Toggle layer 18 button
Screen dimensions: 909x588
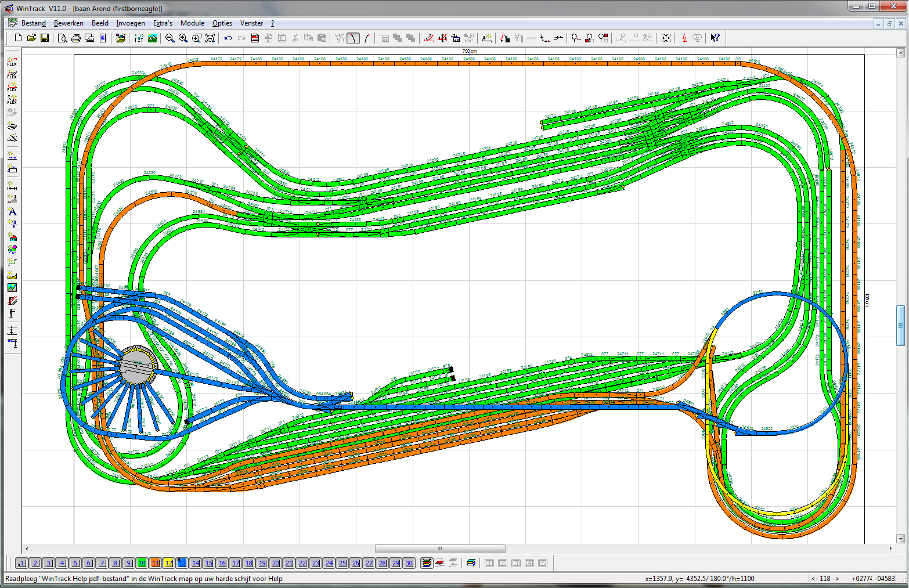(249, 563)
